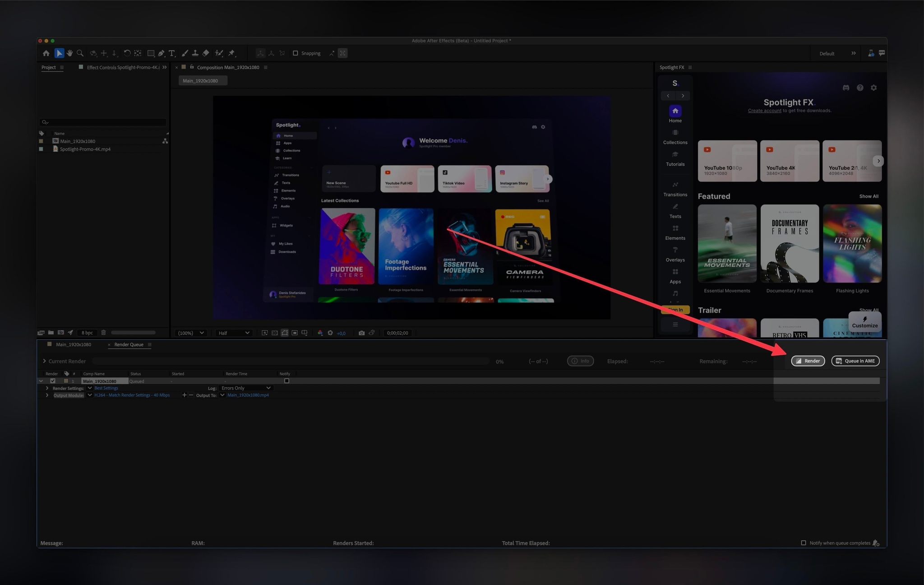Take a snapshot with the camera icon

tap(361, 333)
